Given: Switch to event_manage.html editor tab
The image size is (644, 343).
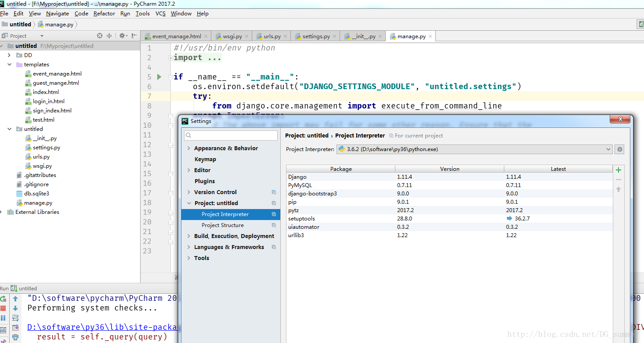Looking at the screenshot, I should (x=176, y=36).
